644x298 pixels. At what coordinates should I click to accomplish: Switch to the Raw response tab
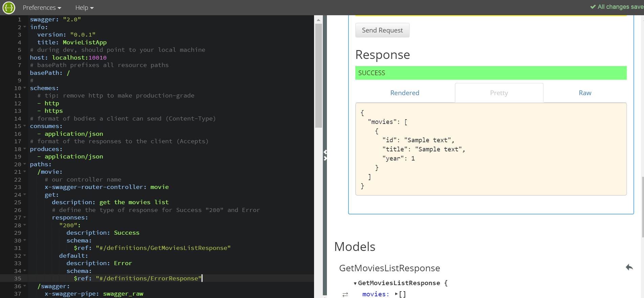coord(585,93)
